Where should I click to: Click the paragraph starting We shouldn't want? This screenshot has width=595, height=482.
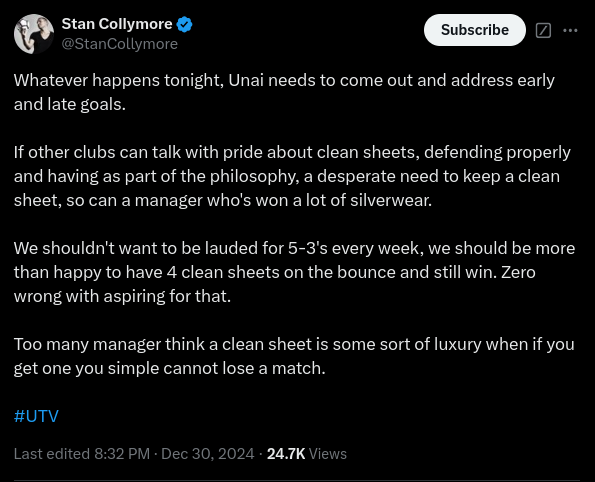(294, 273)
